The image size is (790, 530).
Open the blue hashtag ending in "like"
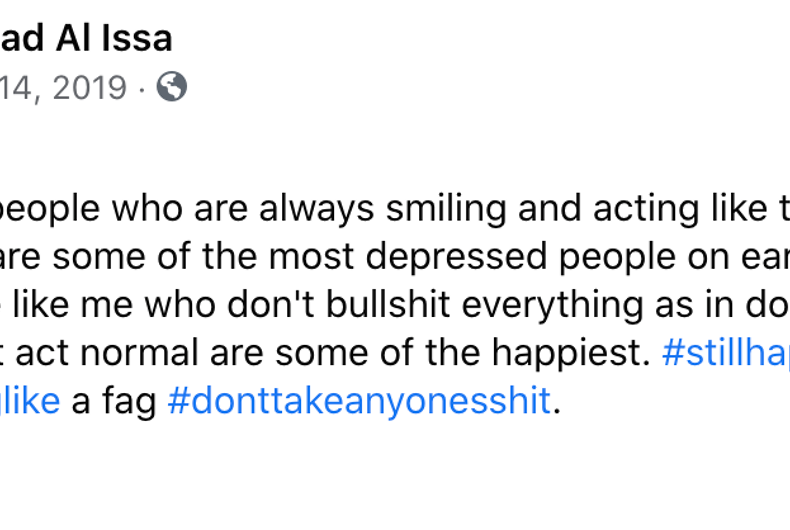(x=30, y=401)
